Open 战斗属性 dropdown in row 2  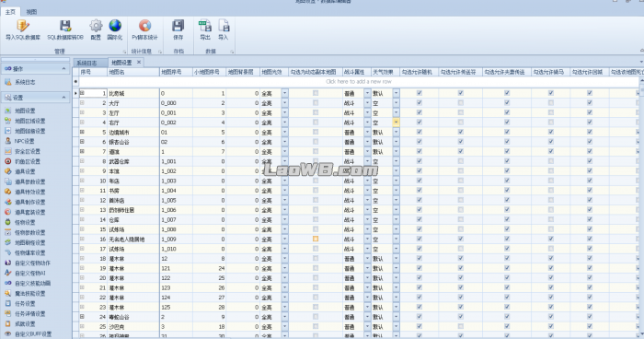coord(367,103)
